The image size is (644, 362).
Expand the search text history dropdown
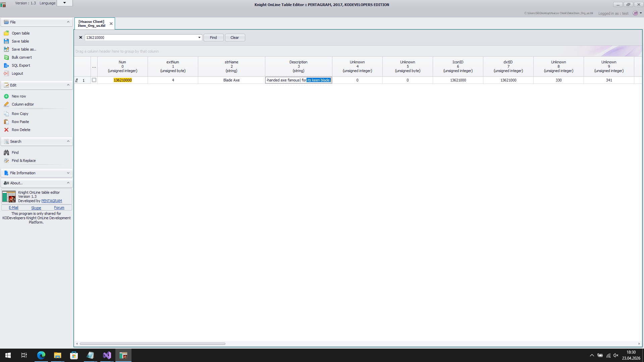[199, 38]
